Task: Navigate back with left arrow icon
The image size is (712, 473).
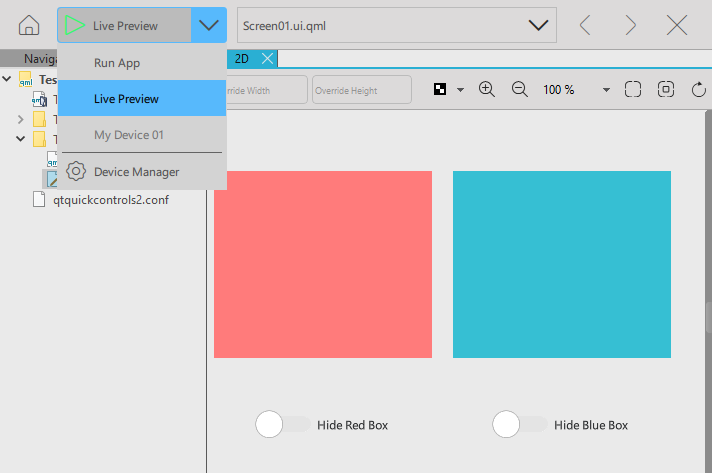Action: pyautogui.click(x=585, y=25)
